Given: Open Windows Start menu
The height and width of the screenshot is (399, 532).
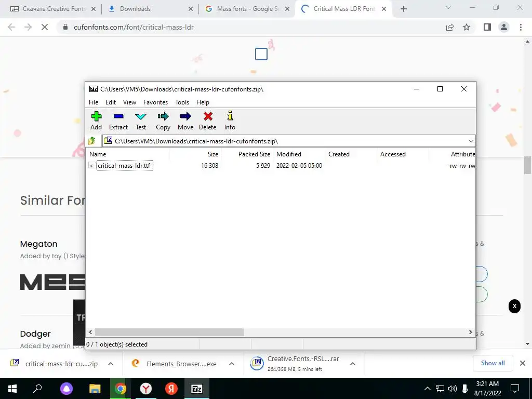Looking at the screenshot, I should (12, 389).
